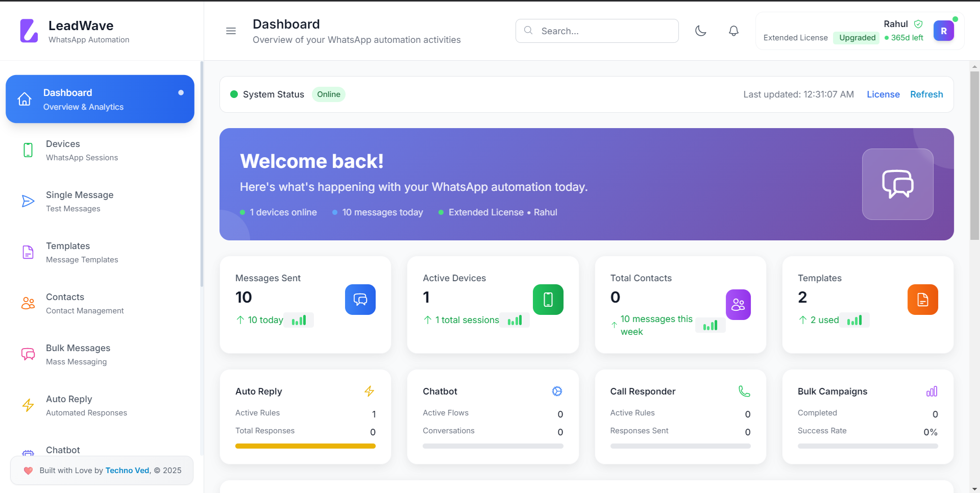The width and height of the screenshot is (980, 493).
Task: Click the Bulk Campaigns bar chart icon
Action: pos(932,391)
